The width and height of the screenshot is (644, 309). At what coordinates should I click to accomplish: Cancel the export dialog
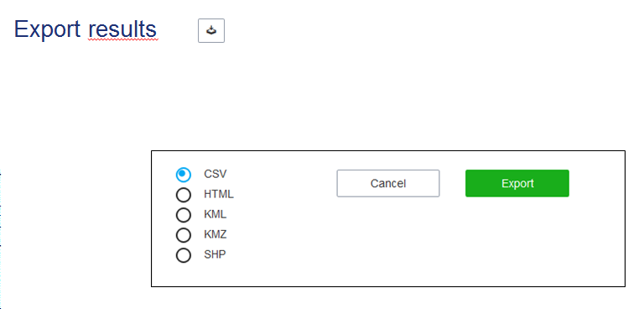click(388, 183)
